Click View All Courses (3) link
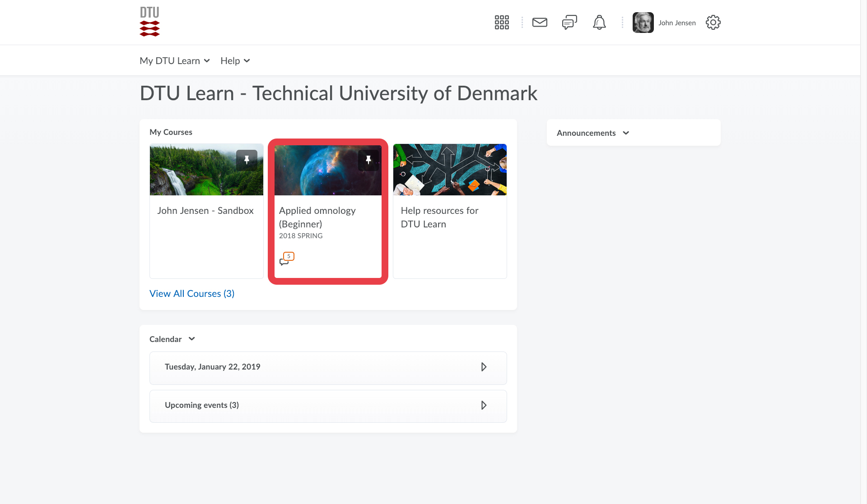Screen dimensions: 867x504 tap(192, 294)
